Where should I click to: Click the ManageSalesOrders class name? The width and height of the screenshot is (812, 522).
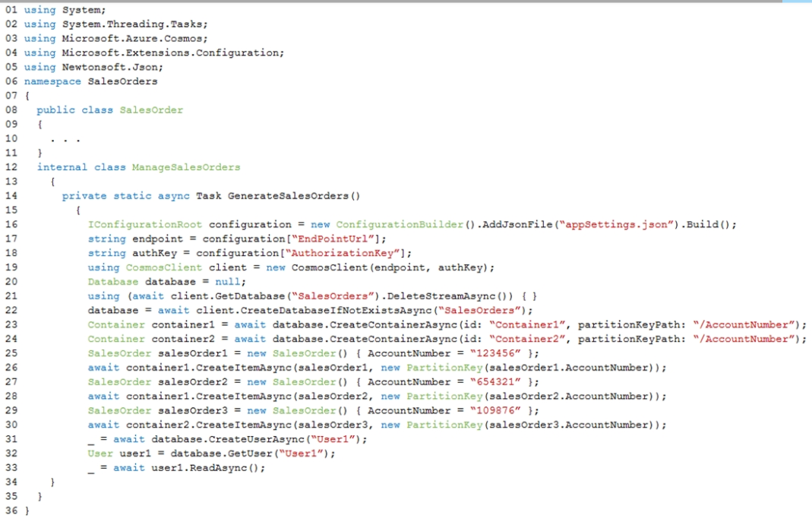pos(186,167)
